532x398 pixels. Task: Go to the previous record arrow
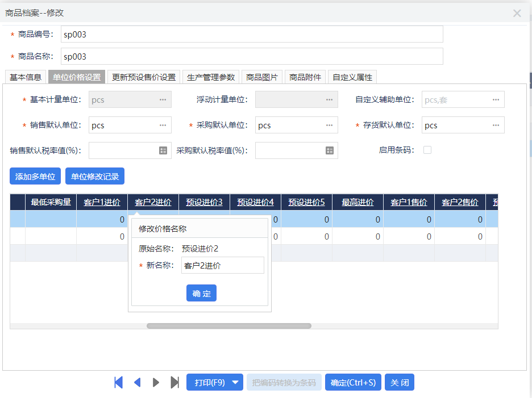pyautogui.click(x=137, y=382)
